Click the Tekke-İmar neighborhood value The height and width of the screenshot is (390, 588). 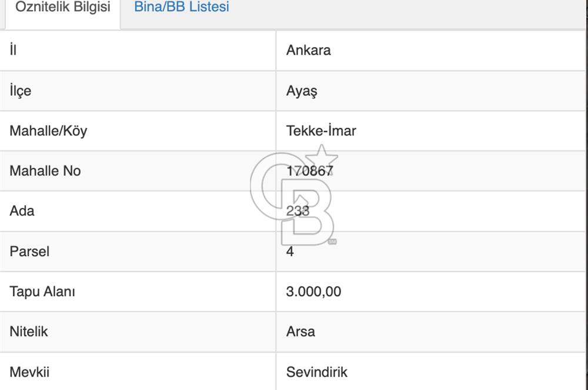pos(320,131)
